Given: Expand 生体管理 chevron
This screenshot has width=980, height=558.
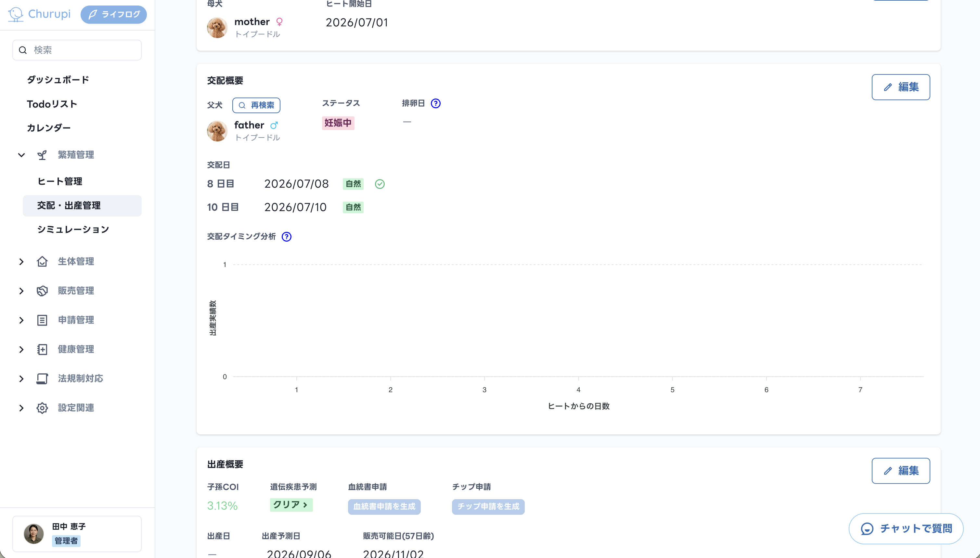Looking at the screenshot, I should tap(21, 262).
